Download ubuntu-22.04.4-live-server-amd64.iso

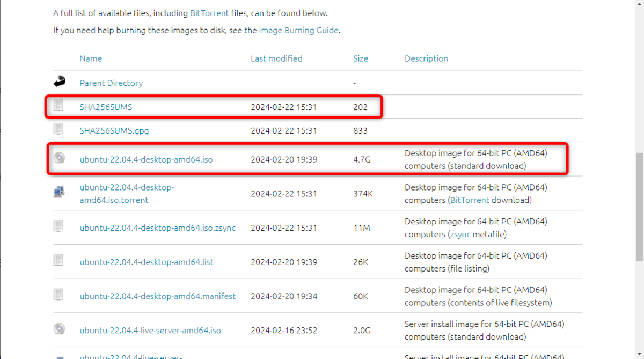150,331
